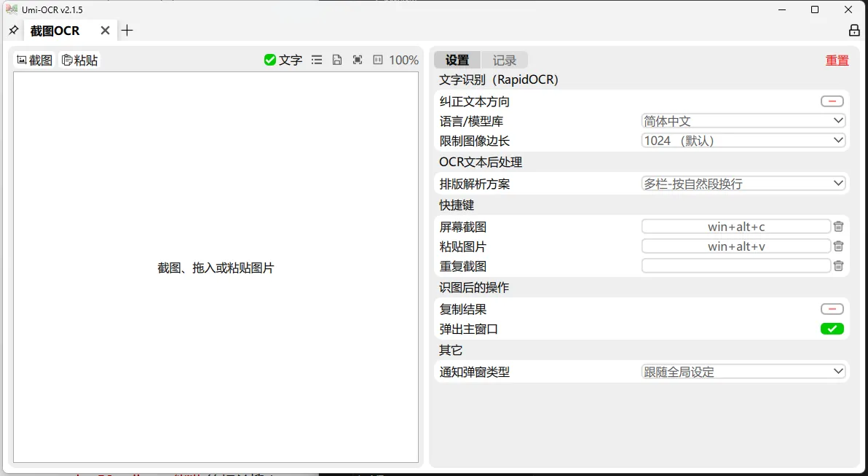Click the 粘贴 paste button
This screenshot has width=868, height=476.
79,60
